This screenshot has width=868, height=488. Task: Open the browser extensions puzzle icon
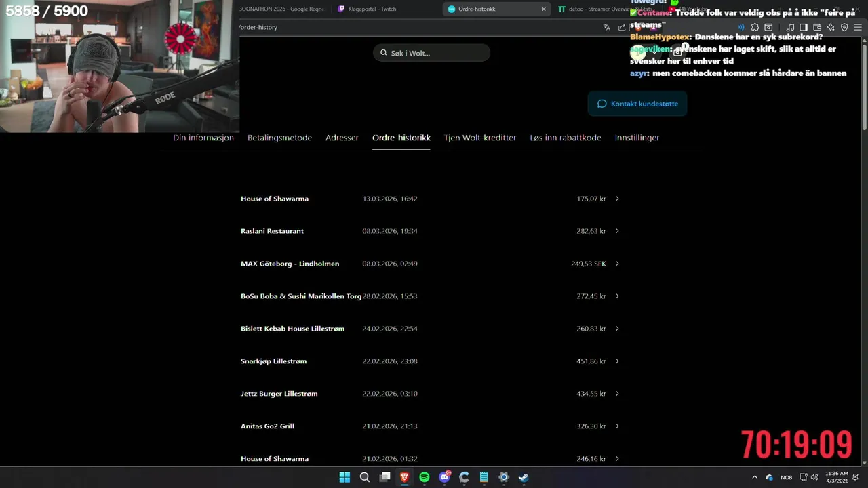[x=755, y=27]
